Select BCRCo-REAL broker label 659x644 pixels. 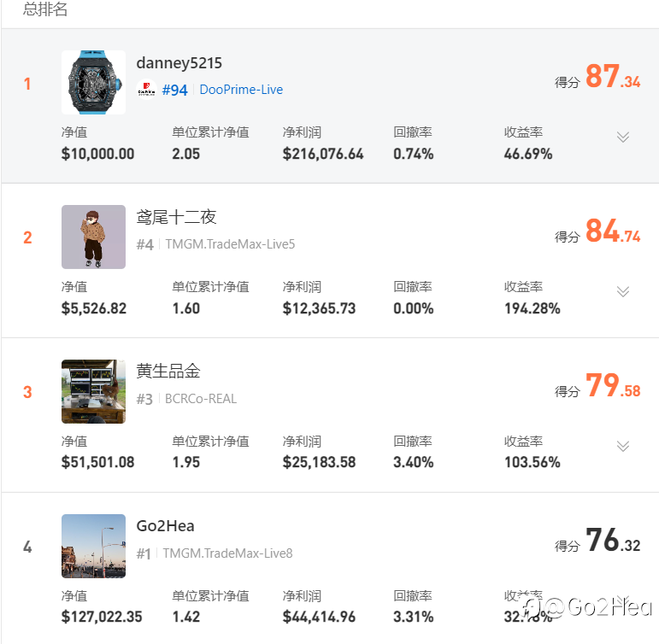tap(201, 399)
